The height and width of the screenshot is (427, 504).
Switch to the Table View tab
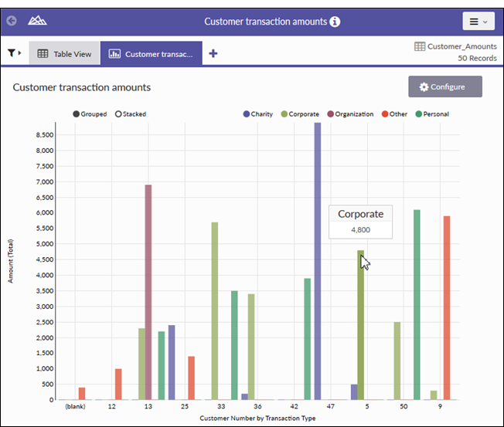coord(65,54)
